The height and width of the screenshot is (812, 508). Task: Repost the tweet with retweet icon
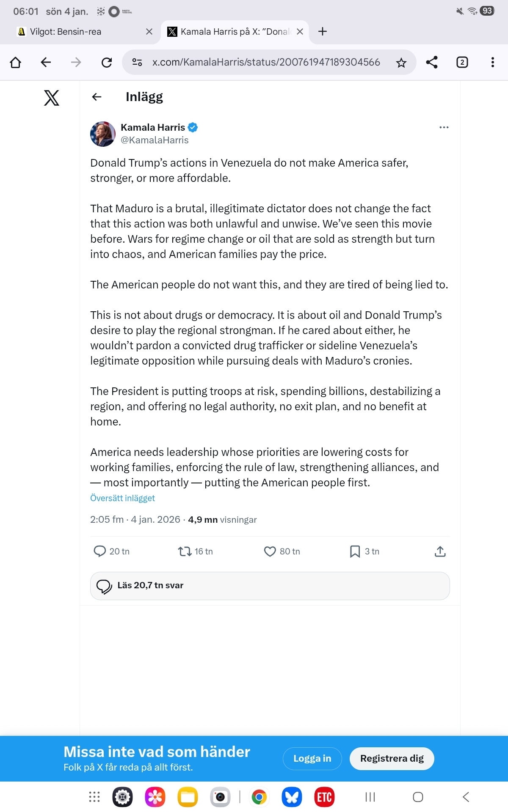coord(185,551)
